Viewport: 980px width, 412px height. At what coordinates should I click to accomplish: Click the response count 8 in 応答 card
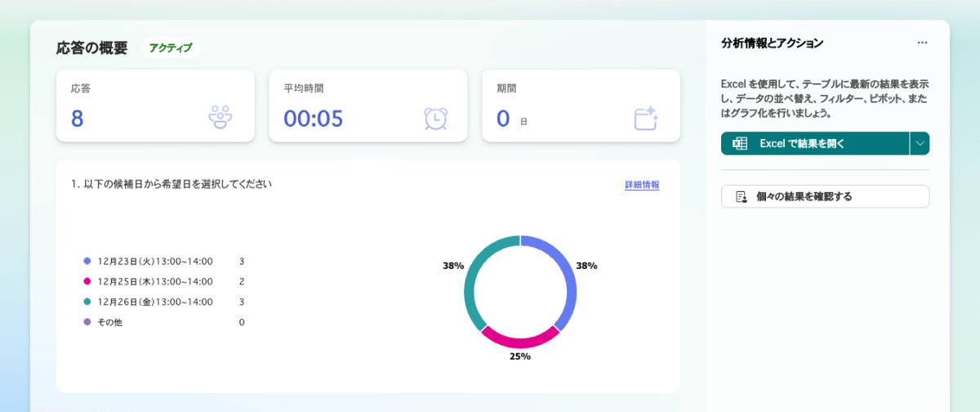78,119
